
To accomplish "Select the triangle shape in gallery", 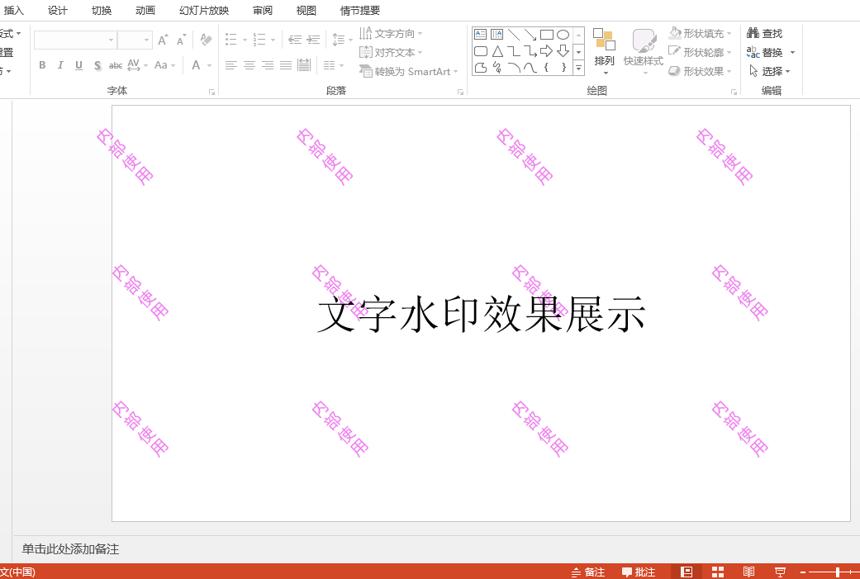I will pos(497,52).
